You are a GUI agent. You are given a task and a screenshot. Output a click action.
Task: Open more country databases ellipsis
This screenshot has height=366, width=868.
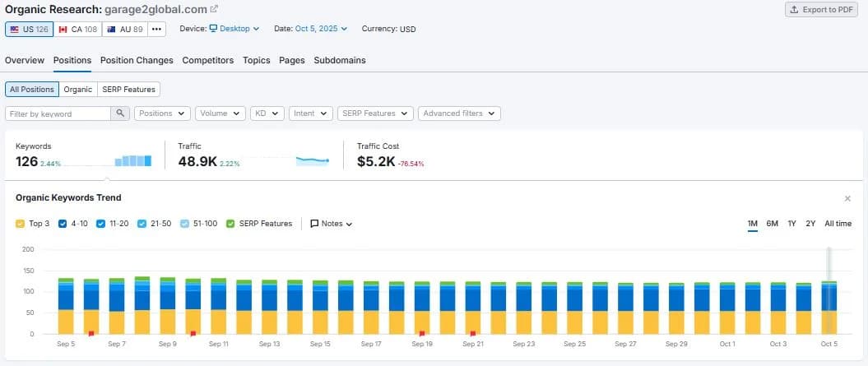point(156,29)
